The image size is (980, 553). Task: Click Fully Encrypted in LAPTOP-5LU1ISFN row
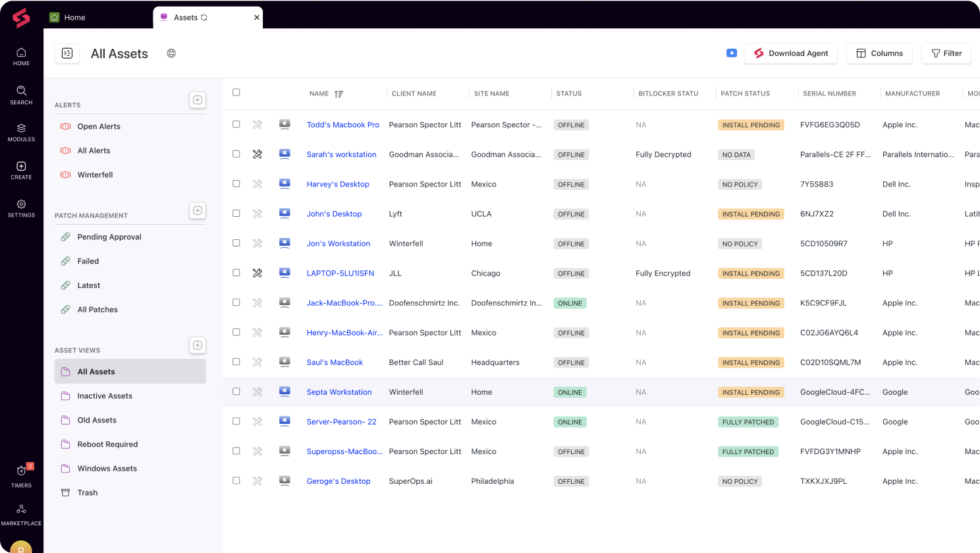point(663,274)
